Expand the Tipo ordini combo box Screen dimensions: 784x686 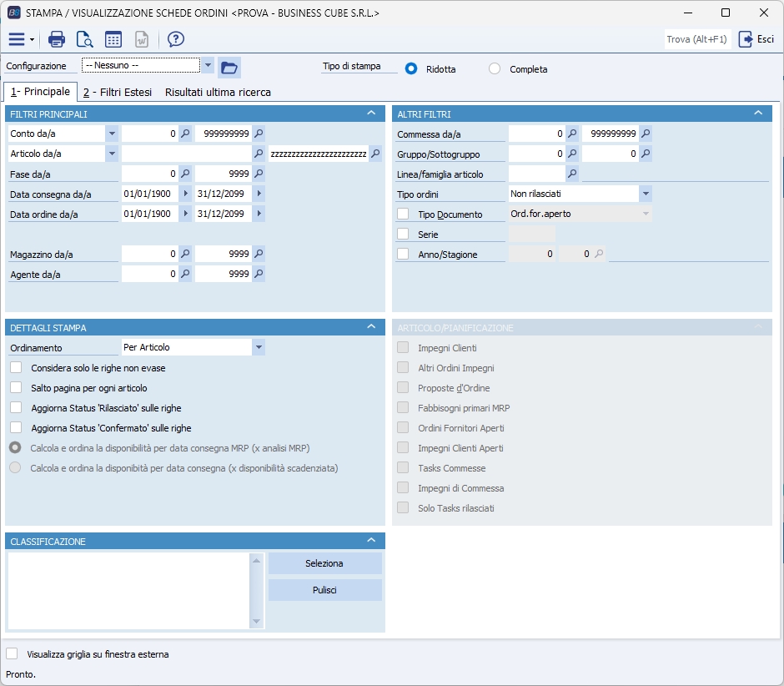(x=646, y=194)
